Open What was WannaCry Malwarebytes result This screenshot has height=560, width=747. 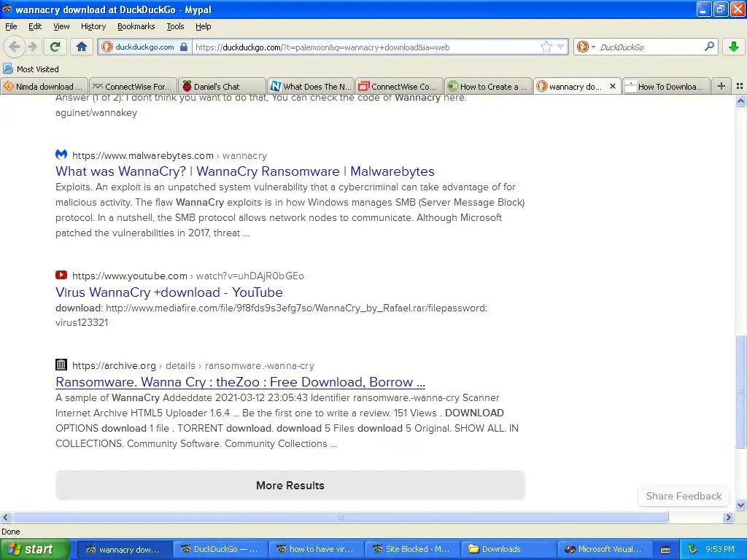point(245,171)
